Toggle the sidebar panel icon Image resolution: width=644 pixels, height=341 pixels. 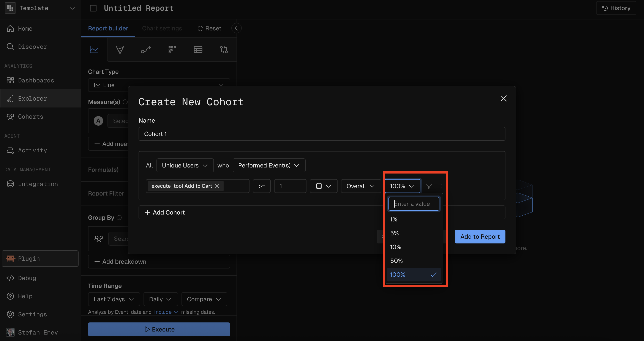(x=93, y=8)
